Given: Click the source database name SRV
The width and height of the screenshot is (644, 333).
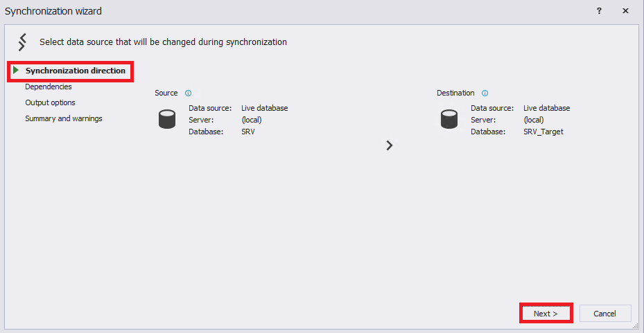Looking at the screenshot, I should 248,132.
